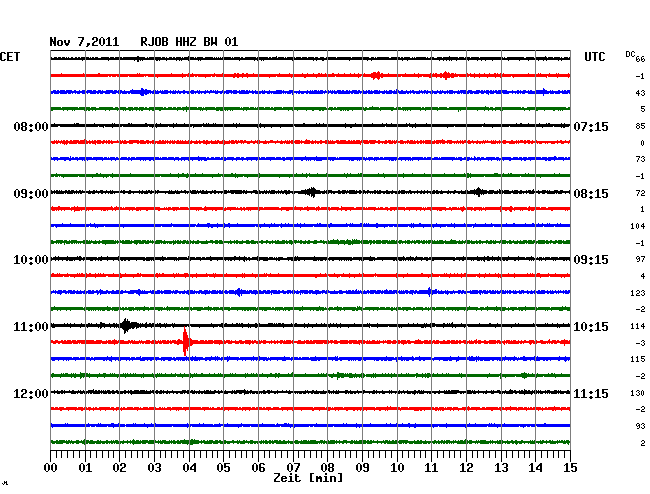Click the 03 minute tick label
The width and height of the screenshot is (650, 494).
click(154, 468)
